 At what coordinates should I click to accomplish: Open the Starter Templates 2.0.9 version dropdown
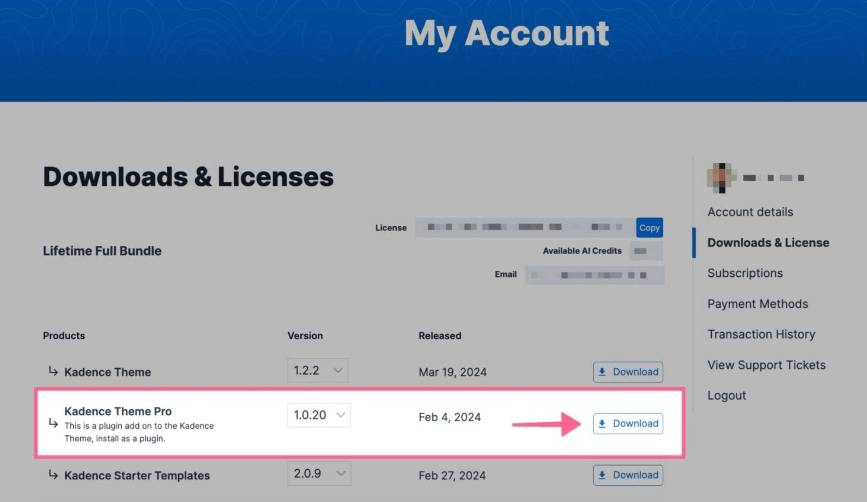coord(318,475)
